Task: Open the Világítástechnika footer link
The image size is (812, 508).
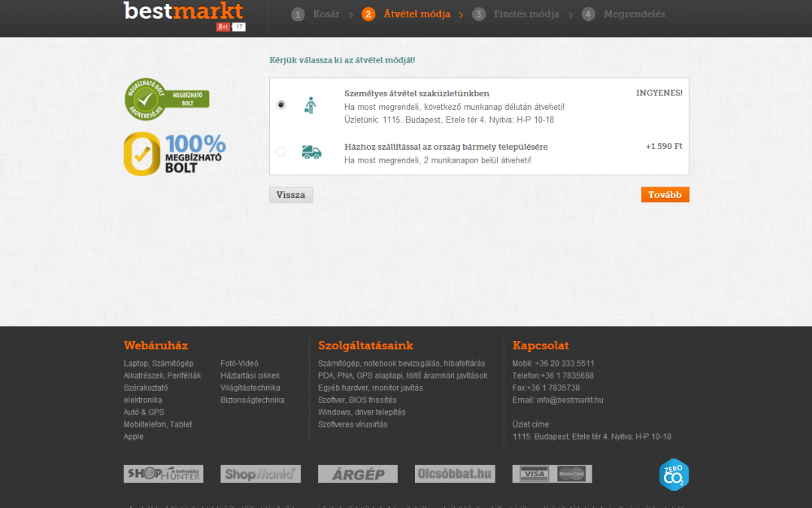Action: click(250, 388)
